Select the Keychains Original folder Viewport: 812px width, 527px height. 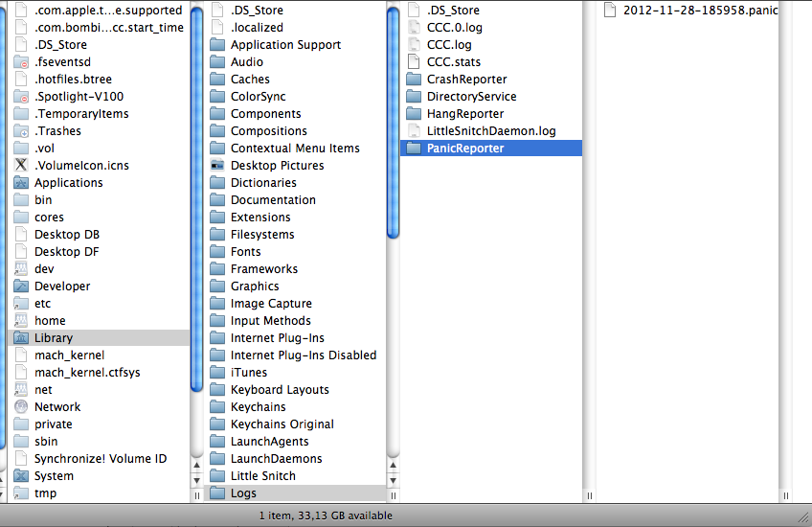295,424
